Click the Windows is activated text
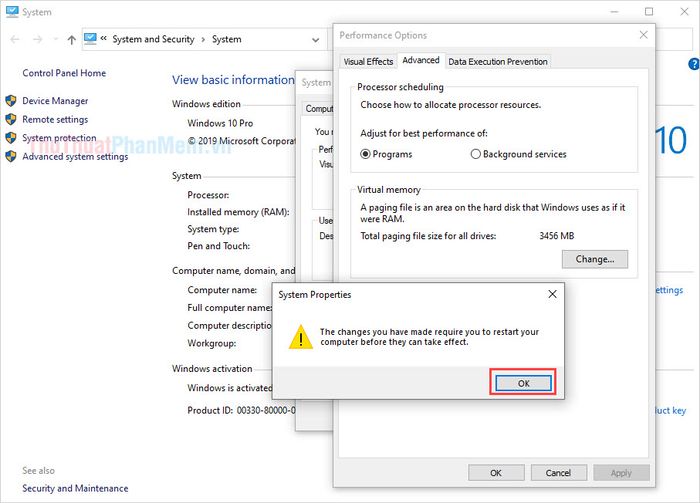The height and width of the screenshot is (503, 700). coord(229,388)
